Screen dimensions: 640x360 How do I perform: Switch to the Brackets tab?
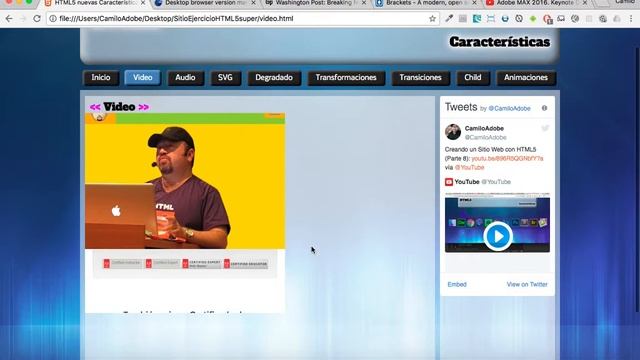click(424, 3)
